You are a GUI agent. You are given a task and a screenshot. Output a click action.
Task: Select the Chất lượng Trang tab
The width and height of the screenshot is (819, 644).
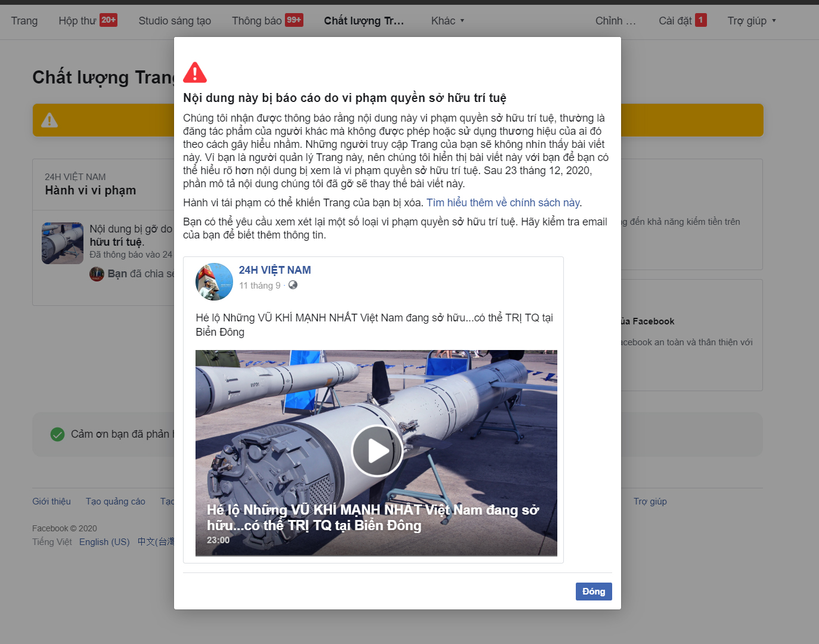(364, 21)
